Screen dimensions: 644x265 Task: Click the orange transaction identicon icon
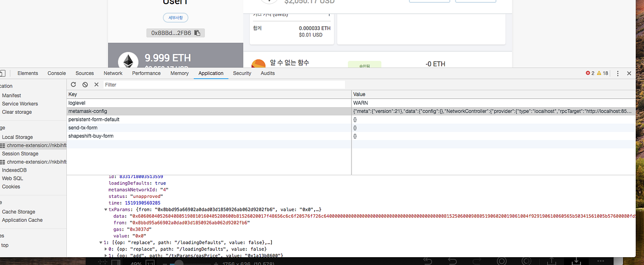pyautogui.click(x=259, y=64)
